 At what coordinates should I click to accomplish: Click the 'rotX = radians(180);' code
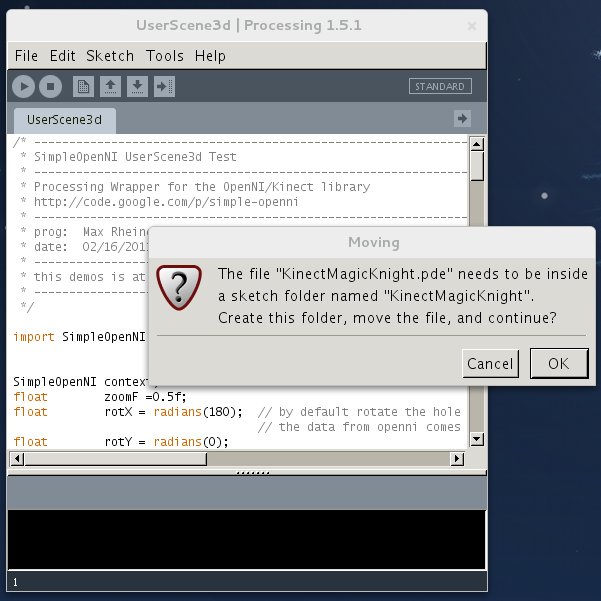(174, 412)
